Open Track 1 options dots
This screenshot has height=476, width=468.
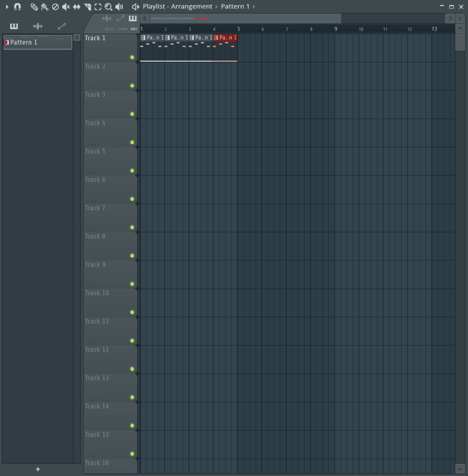[x=93, y=59]
